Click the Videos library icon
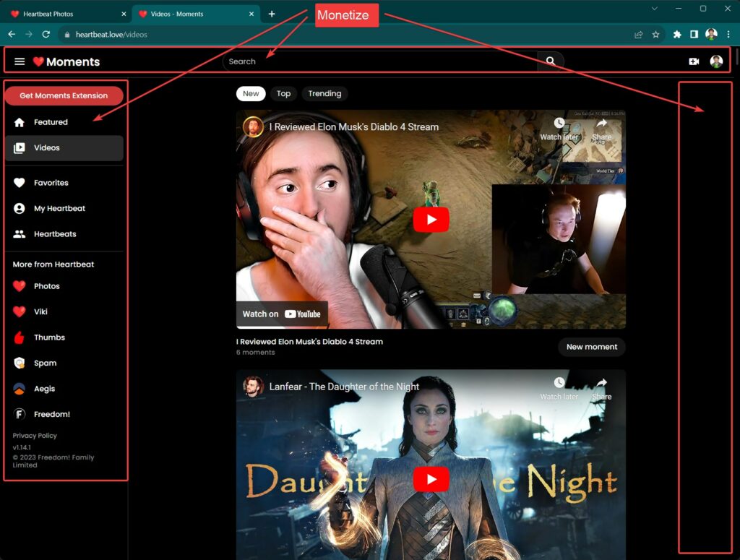Image resolution: width=740 pixels, height=560 pixels. (x=20, y=148)
